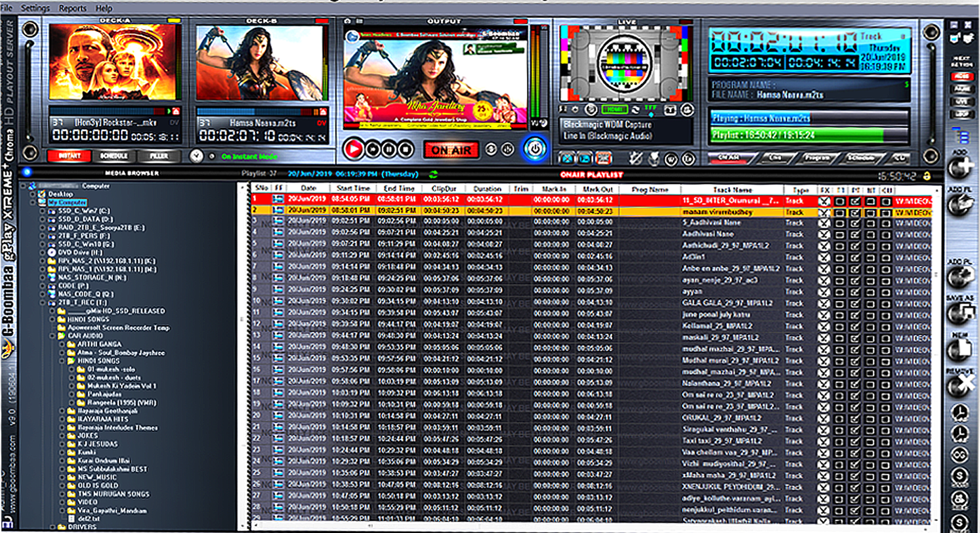This screenshot has width=980, height=533.
Task: Click the Pause playback button
Action: click(x=389, y=149)
